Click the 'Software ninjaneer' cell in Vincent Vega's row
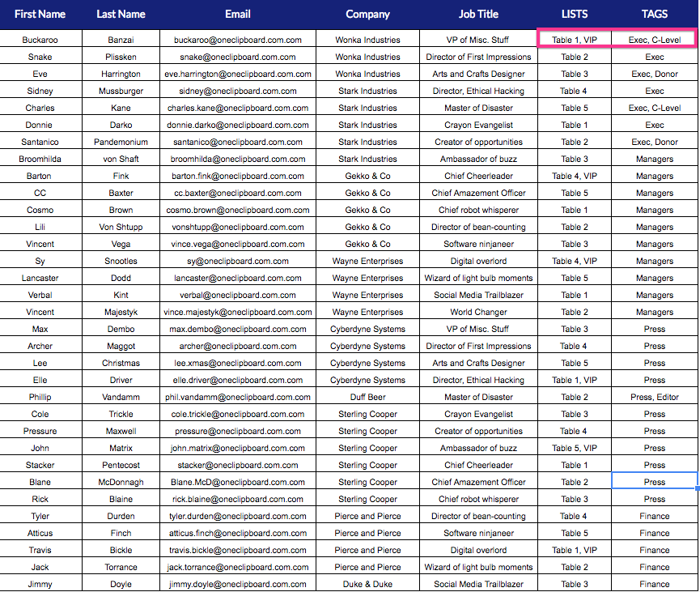Image resolution: width=700 pixels, height=592 pixels. pyautogui.click(x=478, y=244)
